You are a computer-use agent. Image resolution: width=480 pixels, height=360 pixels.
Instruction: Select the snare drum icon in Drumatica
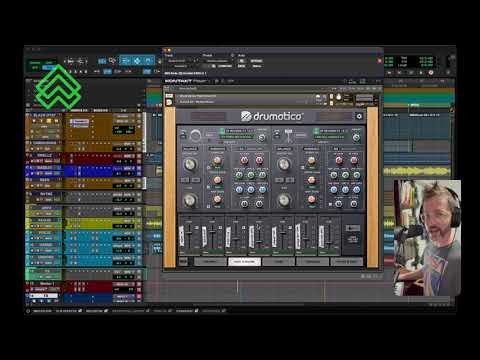(195, 136)
